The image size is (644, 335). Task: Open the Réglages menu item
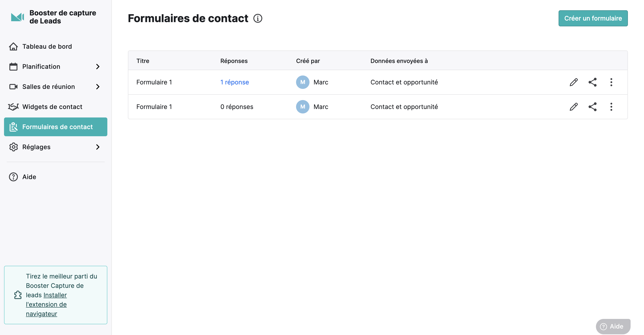coord(55,147)
